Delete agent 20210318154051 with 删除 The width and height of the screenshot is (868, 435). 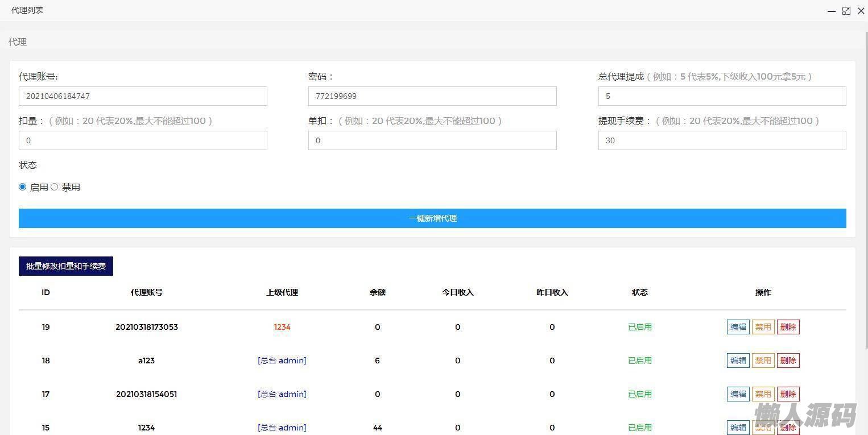click(x=788, y=394)
